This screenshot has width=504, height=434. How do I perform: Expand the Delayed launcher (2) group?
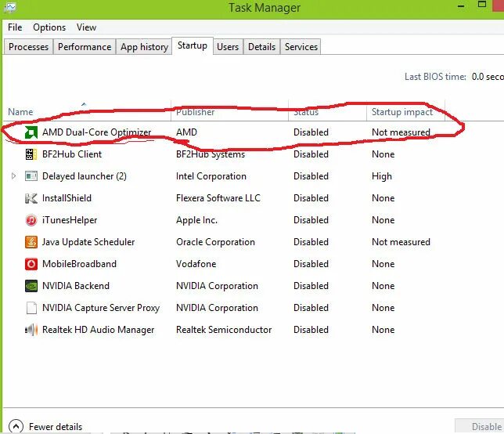point(13,176)
